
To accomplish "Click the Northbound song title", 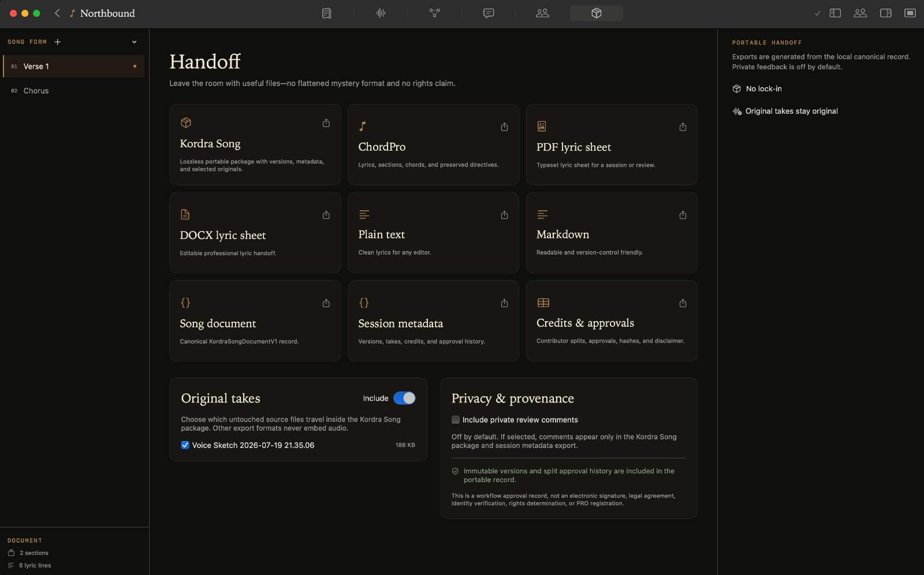I will 107,13.
